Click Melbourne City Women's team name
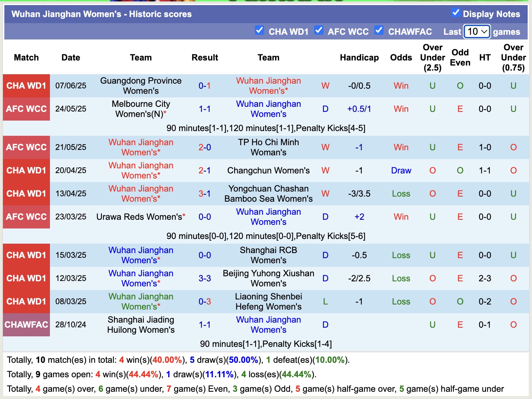Viewport: 532px width, 399px height. point(141,109)
